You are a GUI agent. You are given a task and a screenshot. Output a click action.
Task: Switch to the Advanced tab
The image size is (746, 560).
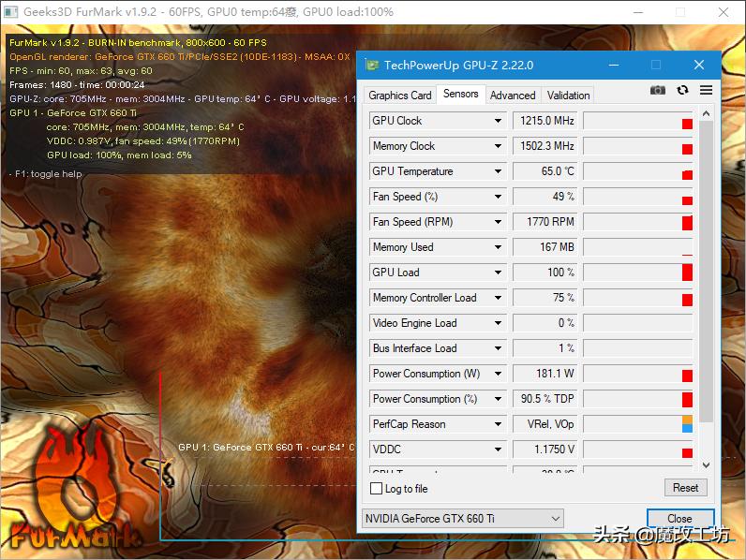(513, 96)
